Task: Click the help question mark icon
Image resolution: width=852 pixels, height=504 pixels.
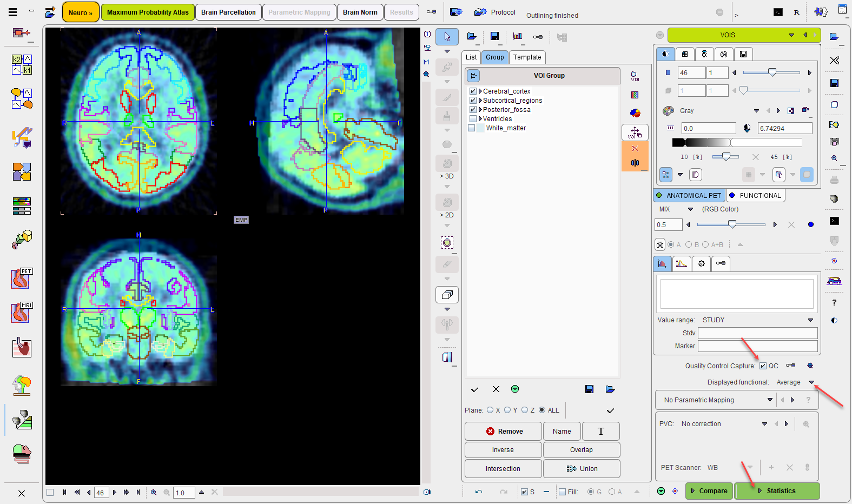Action: pos(834,302)
